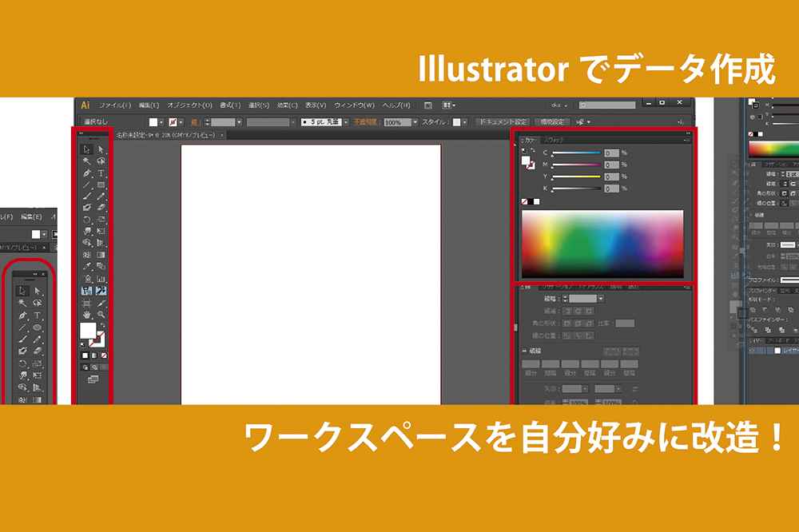Image resolution: width=799 pixels, height=532 pixels.
Task: Open the control bar stroke color dropdown
Action: click(x=181, y=122)
